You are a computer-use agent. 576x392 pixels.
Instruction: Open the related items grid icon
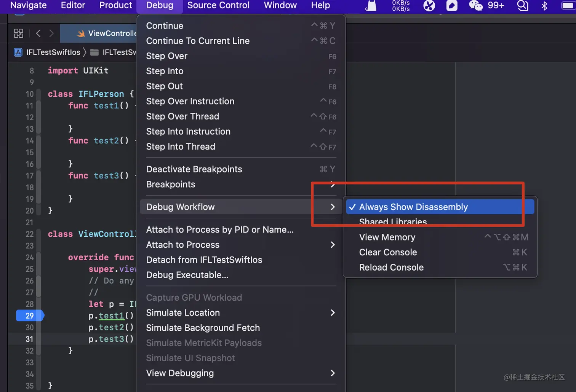click(18, 33)
